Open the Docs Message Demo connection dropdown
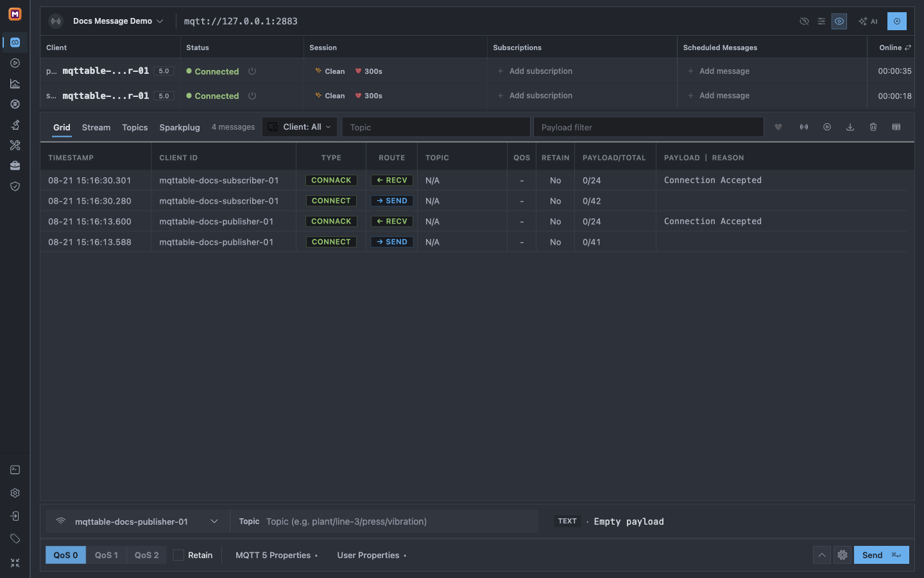This screenshot has height=578, width=924. pos(118,21)
